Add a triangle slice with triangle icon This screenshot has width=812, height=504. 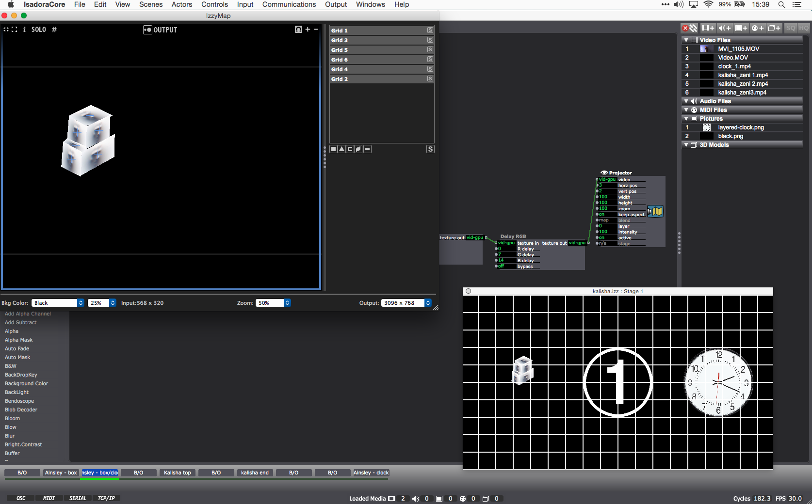point(342,149)
